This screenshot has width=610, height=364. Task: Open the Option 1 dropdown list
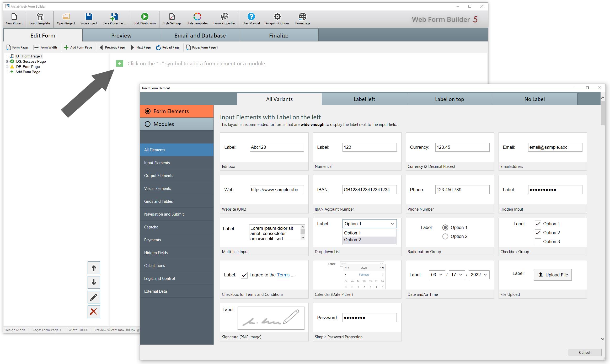coord(370,224)
